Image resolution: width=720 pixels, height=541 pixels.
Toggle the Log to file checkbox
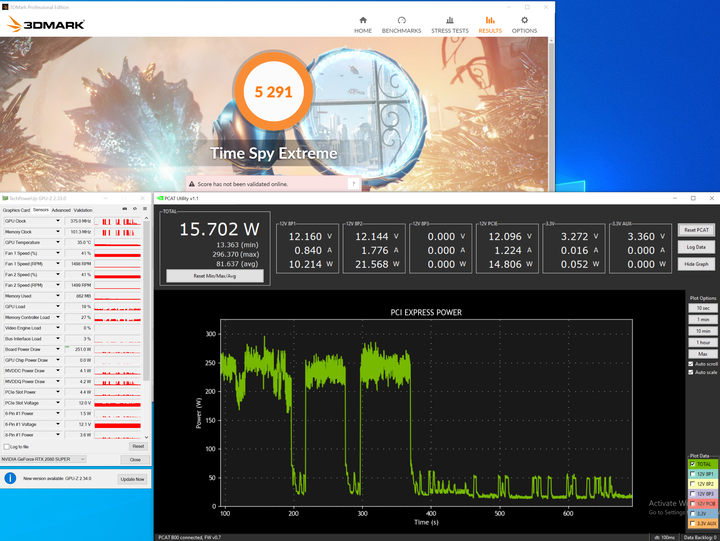click(6, 447)
